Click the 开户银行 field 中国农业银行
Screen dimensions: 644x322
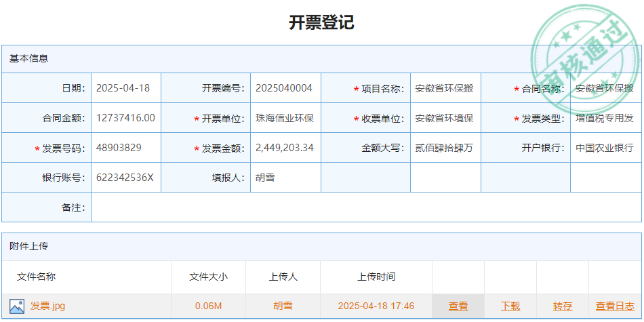coord(604,148)
